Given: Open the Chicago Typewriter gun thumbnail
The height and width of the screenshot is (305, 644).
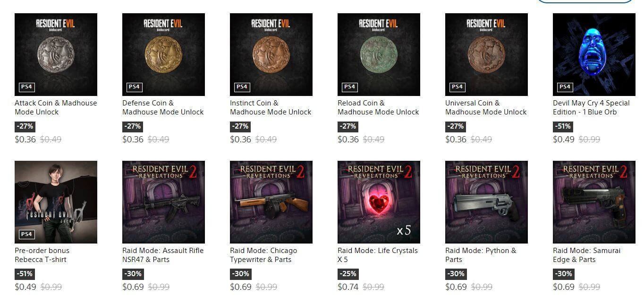Looking at the screenshot, I should coord(271,202).
